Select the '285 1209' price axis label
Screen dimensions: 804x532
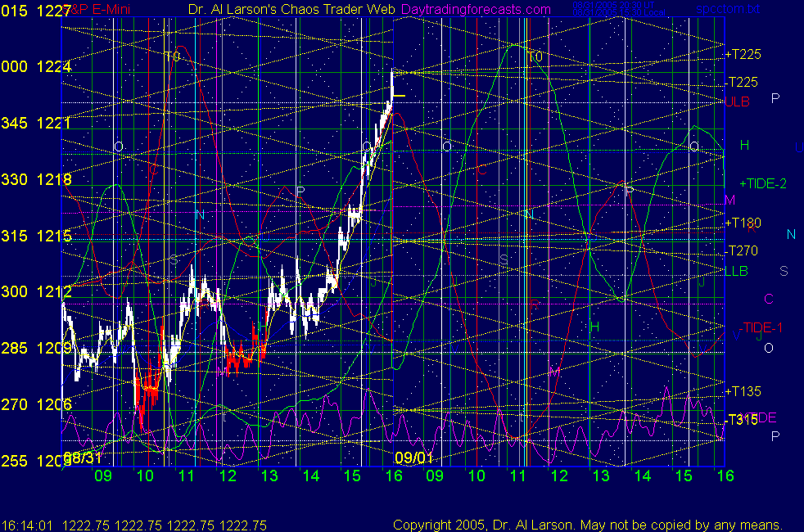(36, 348)
